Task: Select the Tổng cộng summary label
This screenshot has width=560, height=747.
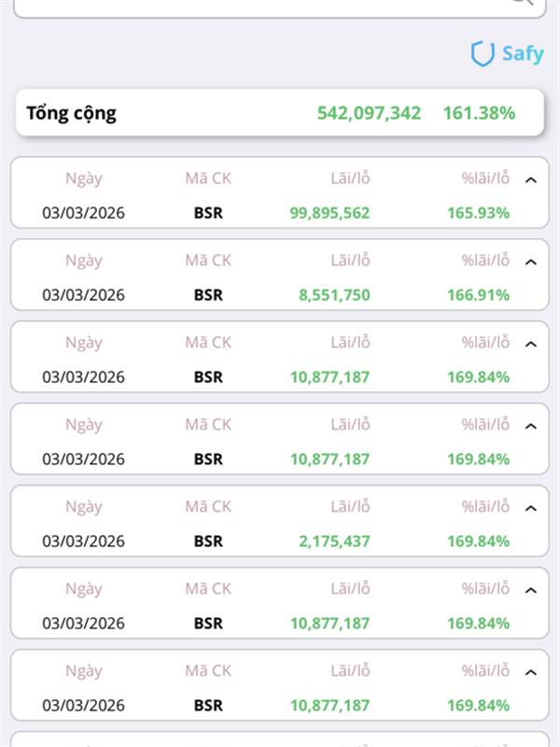Action: (x=72, y=114)
